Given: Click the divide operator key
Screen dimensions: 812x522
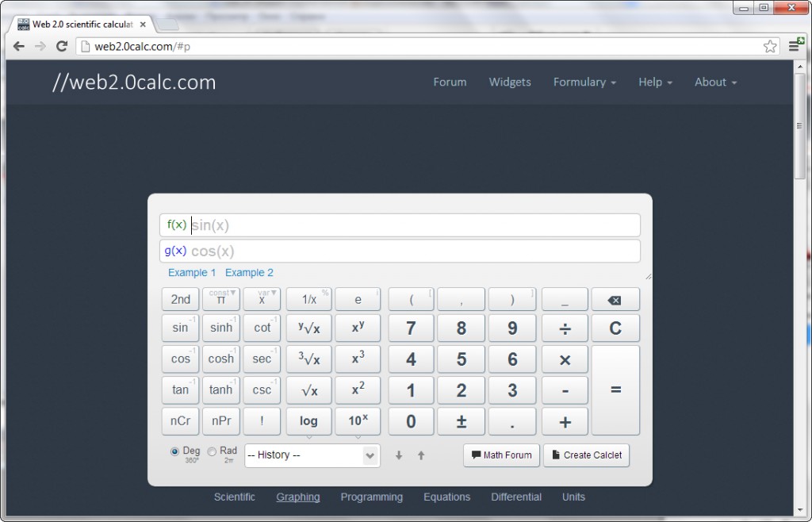Looking at the screenshot, I should click(565, 328).
